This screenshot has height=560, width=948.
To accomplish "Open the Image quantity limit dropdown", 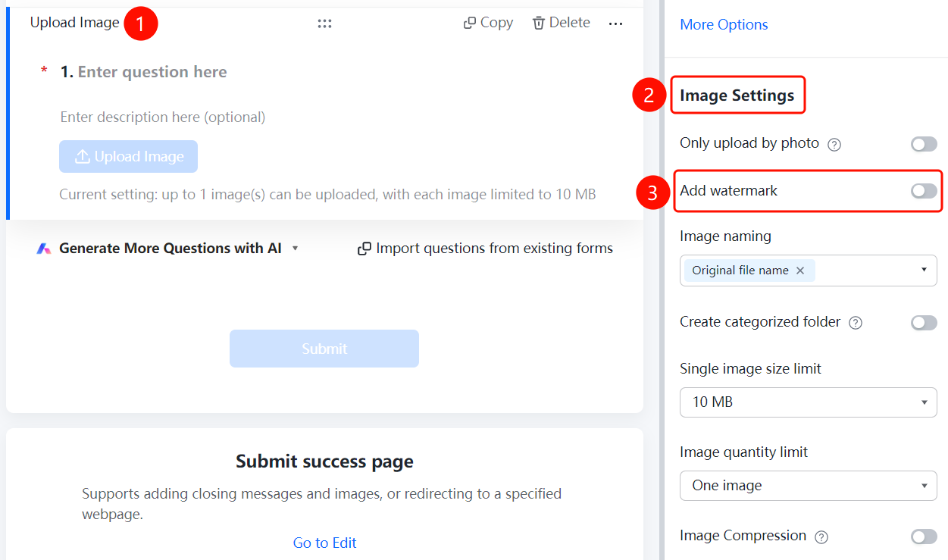I will (x=809, y=486).
